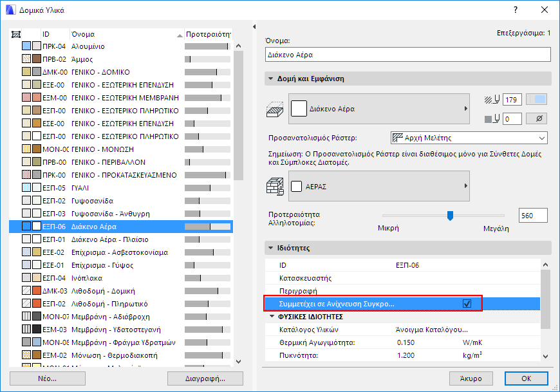This screenshot has width=560, height=392.
Task: Click fill swatch of Επίχρισμα - Γύψος row
Action: 26,265
